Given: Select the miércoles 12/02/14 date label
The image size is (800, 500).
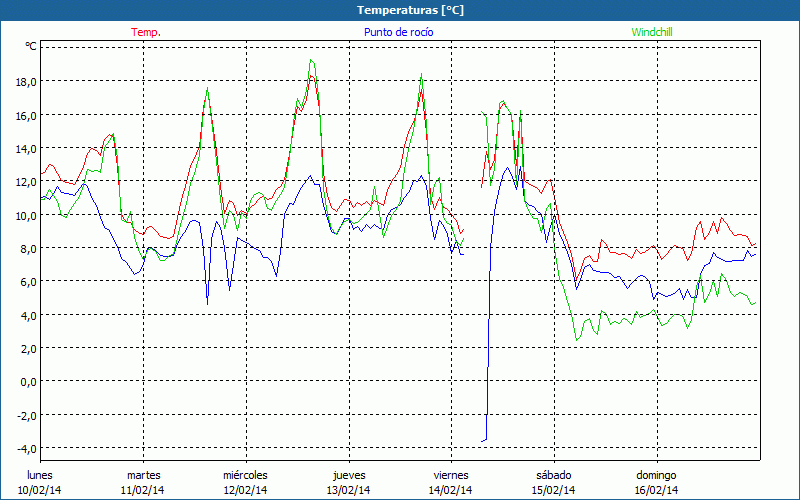Looking at the screenshot, I should coord(245,482).
